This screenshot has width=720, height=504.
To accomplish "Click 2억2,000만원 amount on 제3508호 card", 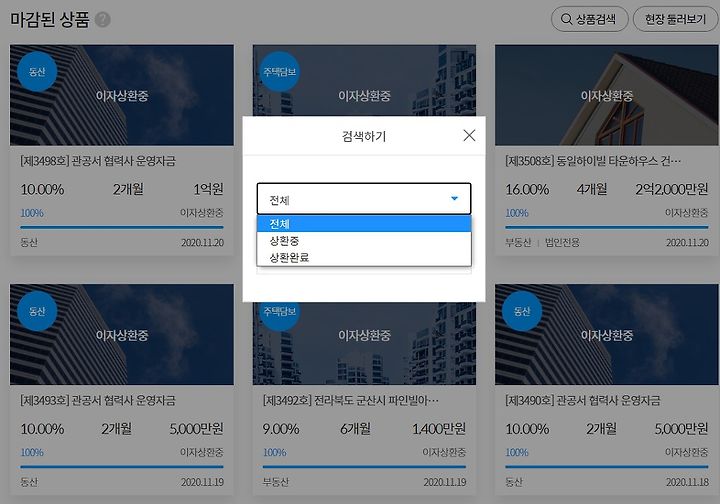I will coord(671,189).
